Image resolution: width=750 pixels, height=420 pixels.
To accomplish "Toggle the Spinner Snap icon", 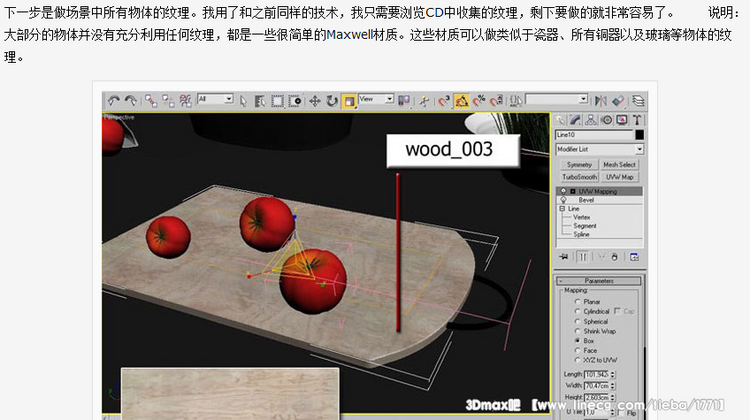I will [x=496, y=101].
